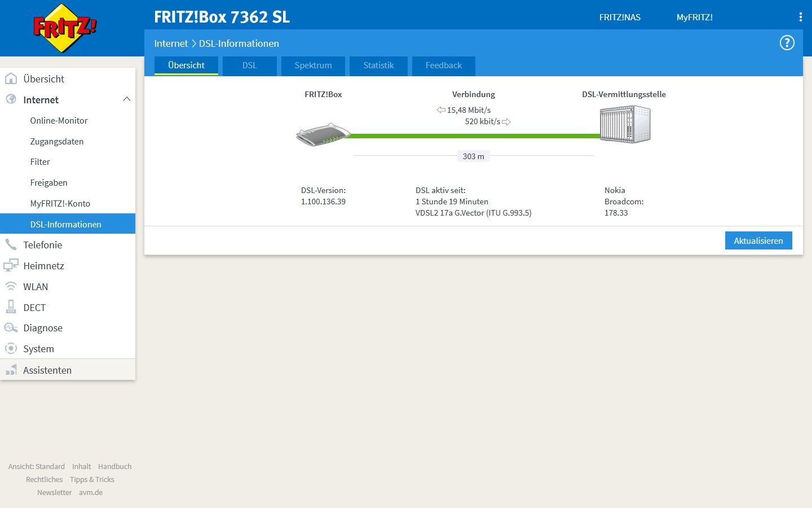Image resolution: width=812 pixels, height=508 pixels.
Task: Click the DSL exchange cabinet image
Action: [625, 125]
